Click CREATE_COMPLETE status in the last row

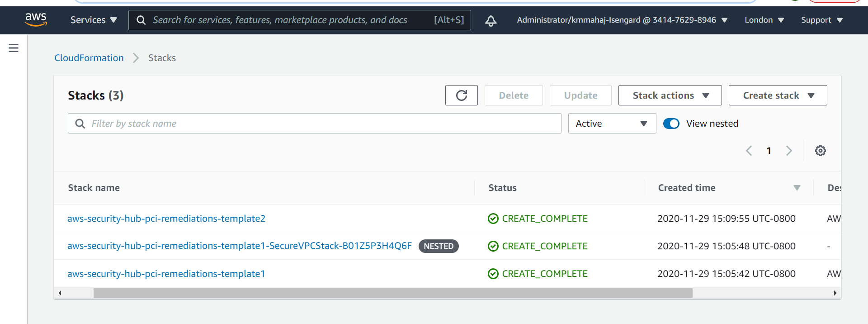tap(538, 274)
